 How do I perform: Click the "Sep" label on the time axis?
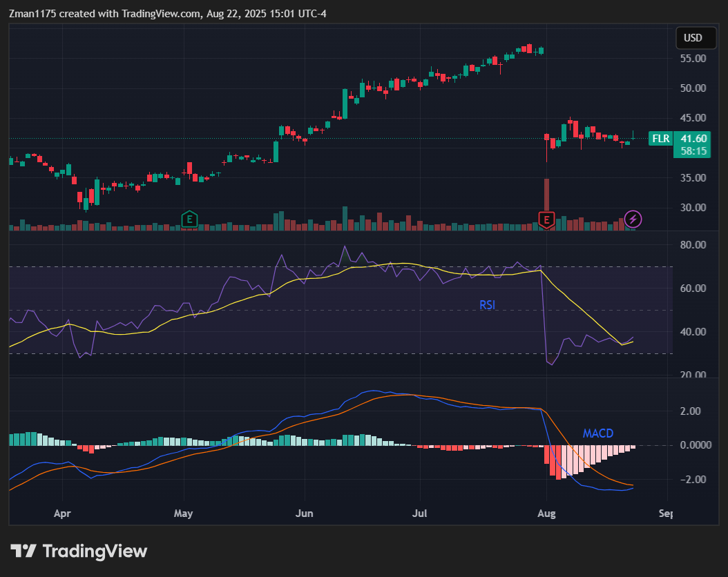pos(666,514)
